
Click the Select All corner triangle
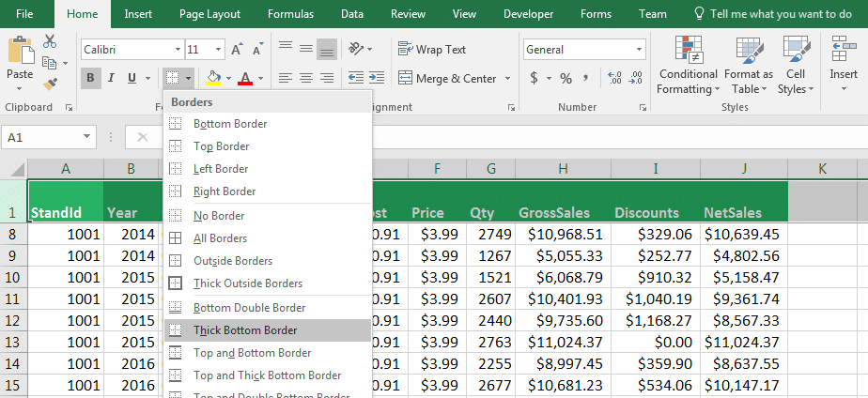(17, 169)
